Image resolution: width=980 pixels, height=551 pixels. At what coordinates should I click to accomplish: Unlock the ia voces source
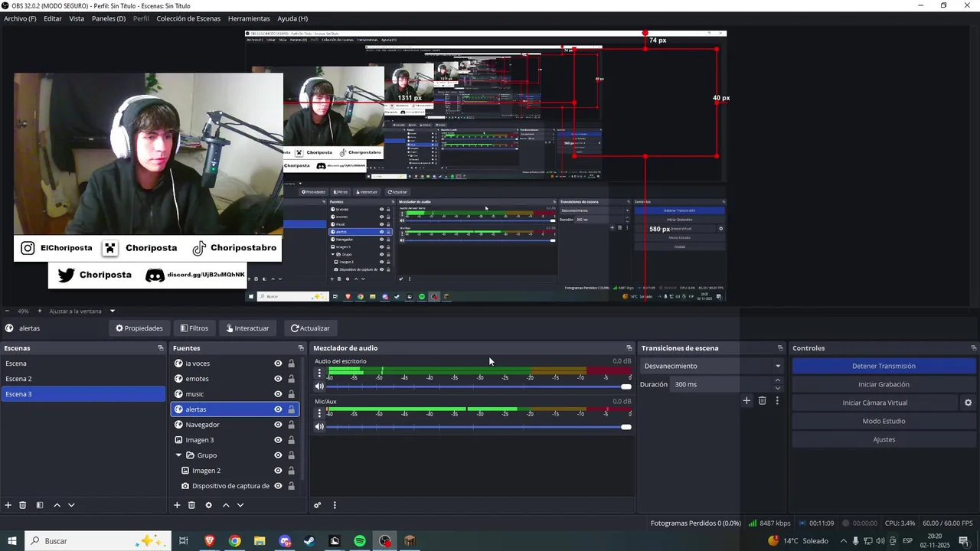pyautogui.click(x=291, y=364)
